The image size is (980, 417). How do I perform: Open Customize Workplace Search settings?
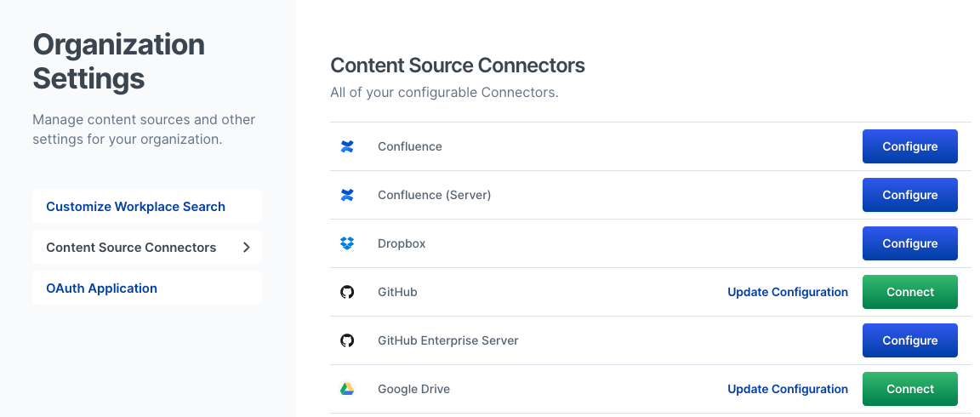(135, 207)
